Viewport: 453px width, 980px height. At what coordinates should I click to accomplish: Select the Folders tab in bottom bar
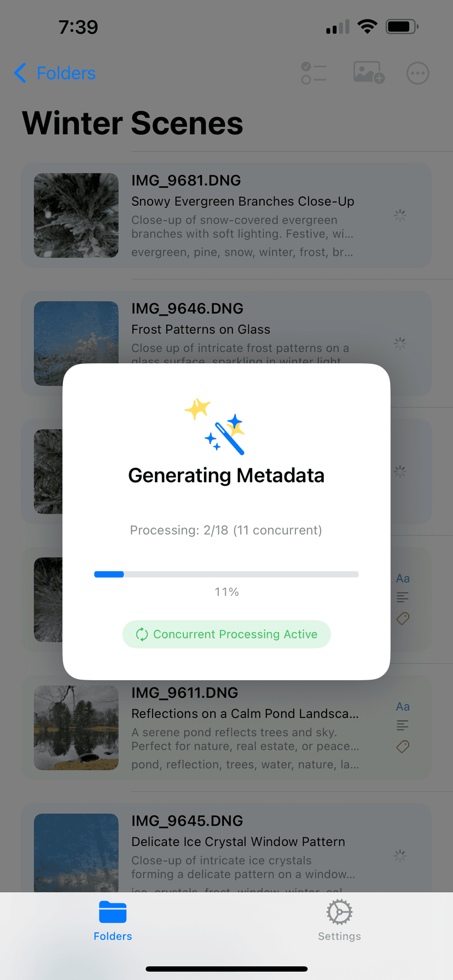[x=113, y=920]
